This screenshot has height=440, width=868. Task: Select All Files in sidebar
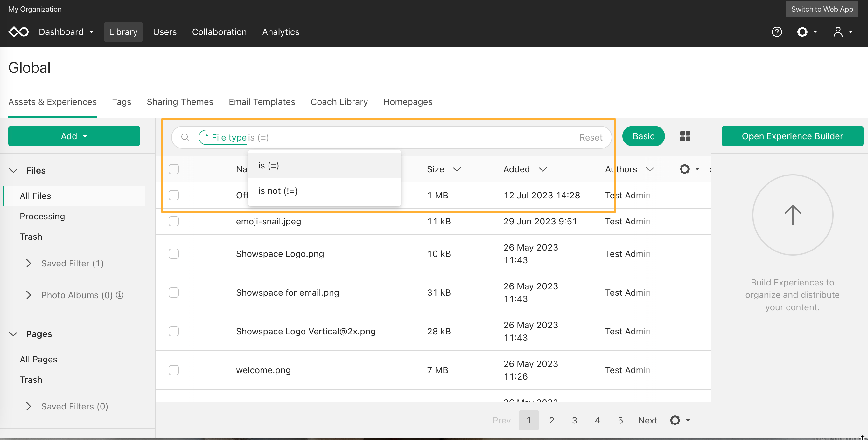(74, 196)
